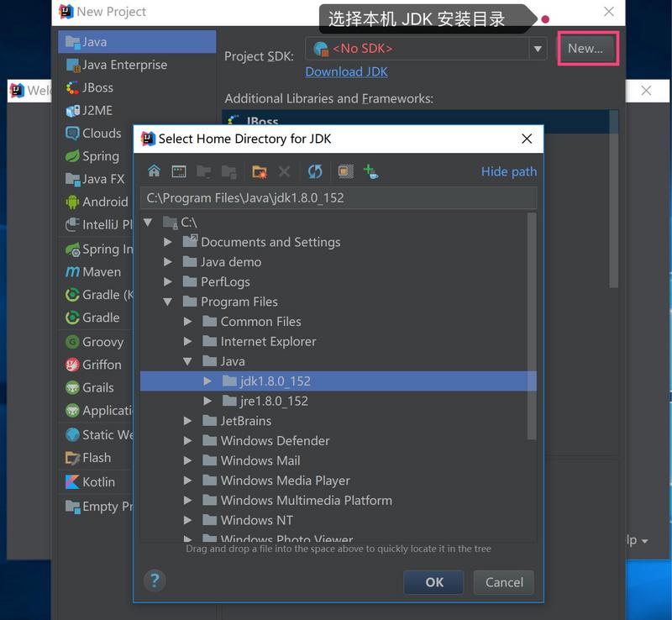Go to home directory icon in file chooser
Viewport: 672px width, 620px height.
pos(154,171)
